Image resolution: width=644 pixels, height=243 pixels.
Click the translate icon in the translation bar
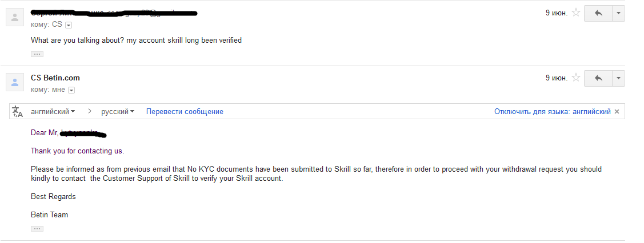tap(17, 111)
